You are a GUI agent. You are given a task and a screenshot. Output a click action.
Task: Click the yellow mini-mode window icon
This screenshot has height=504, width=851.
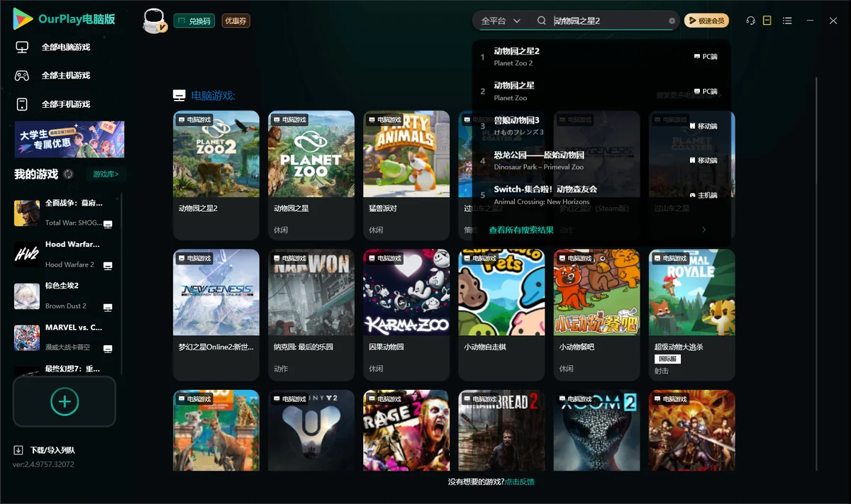767,21
